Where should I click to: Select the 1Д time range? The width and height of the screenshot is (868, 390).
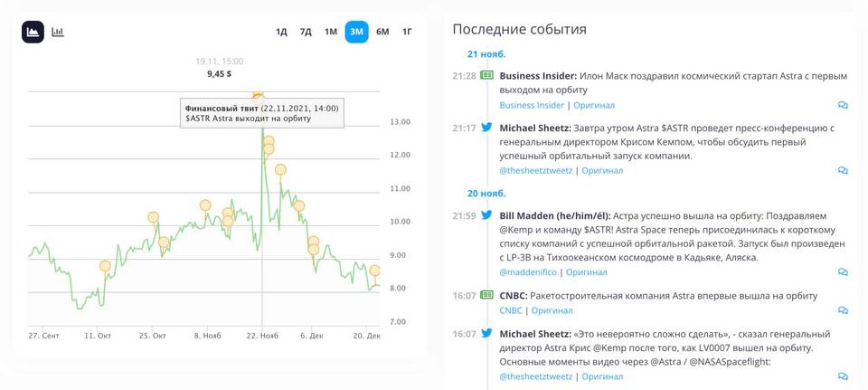point(281,32)
